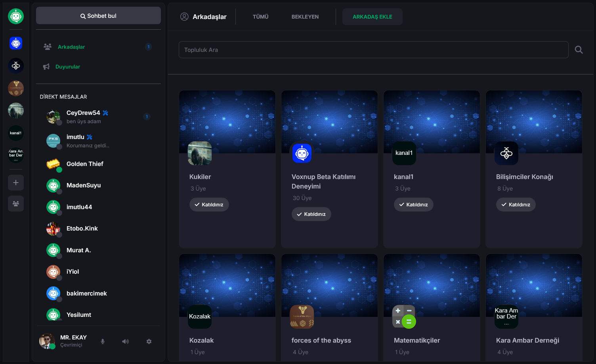596x364 pixels.
Task: Click the DİREKT MESAJLAR heading
Action: point(63,97)
